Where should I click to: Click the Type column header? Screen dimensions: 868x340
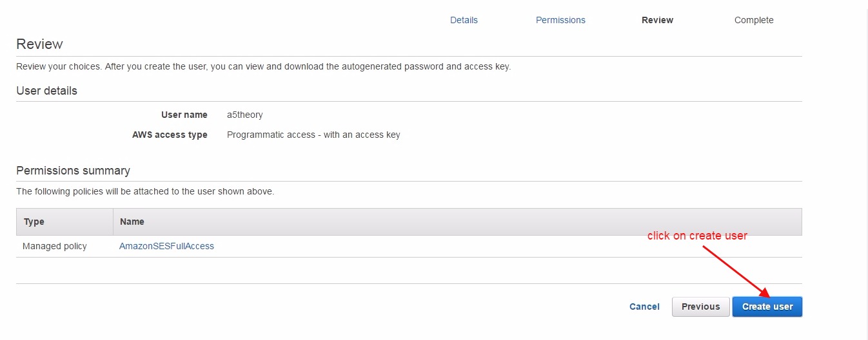pos(34,222)
